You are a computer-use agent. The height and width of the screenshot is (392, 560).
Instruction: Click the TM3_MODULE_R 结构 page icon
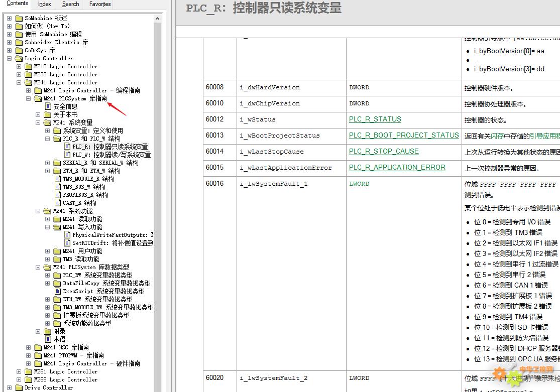57,179
